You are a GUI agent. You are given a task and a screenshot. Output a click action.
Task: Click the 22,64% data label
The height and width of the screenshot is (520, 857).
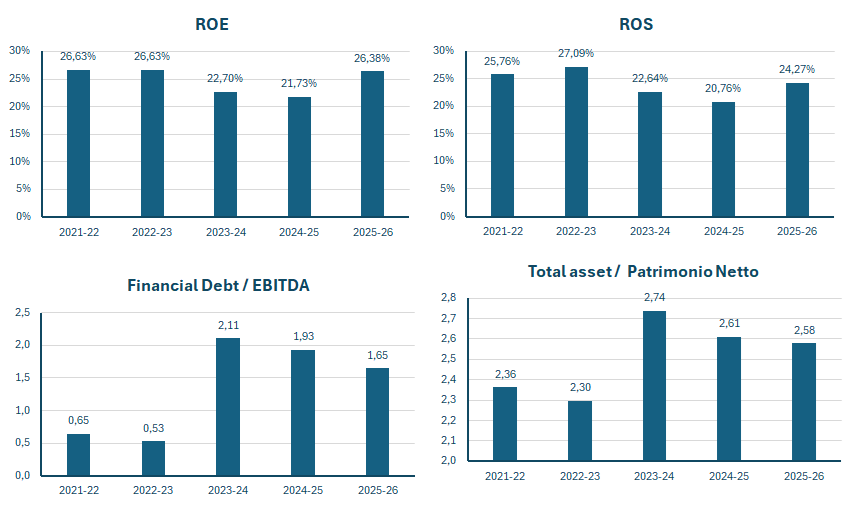[x=650, y=78]
